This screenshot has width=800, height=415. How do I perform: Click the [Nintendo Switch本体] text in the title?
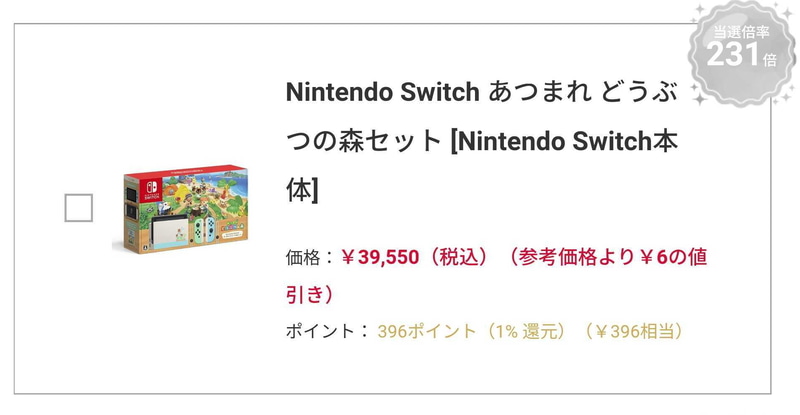[x=565, y=141]
